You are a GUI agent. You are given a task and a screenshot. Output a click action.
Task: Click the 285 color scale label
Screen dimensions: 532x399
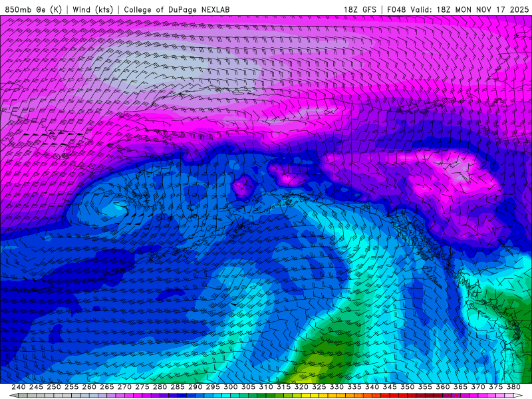coord(178,387)
